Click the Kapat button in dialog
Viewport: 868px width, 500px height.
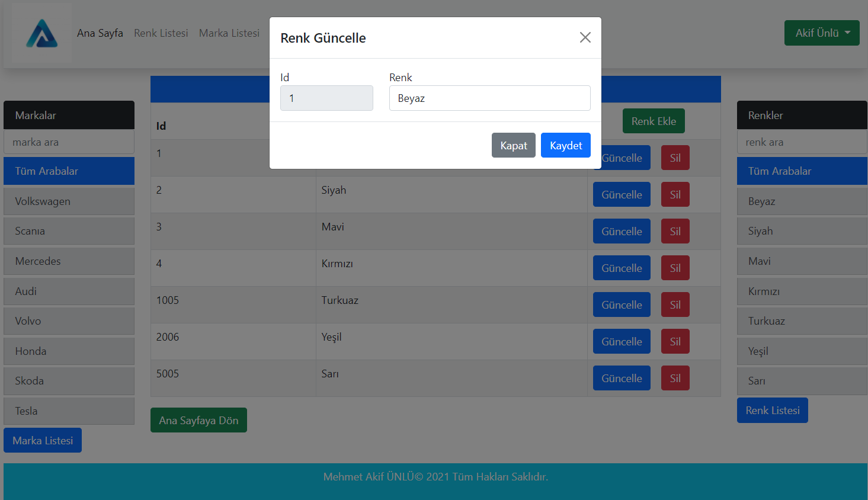coord(514,145)
